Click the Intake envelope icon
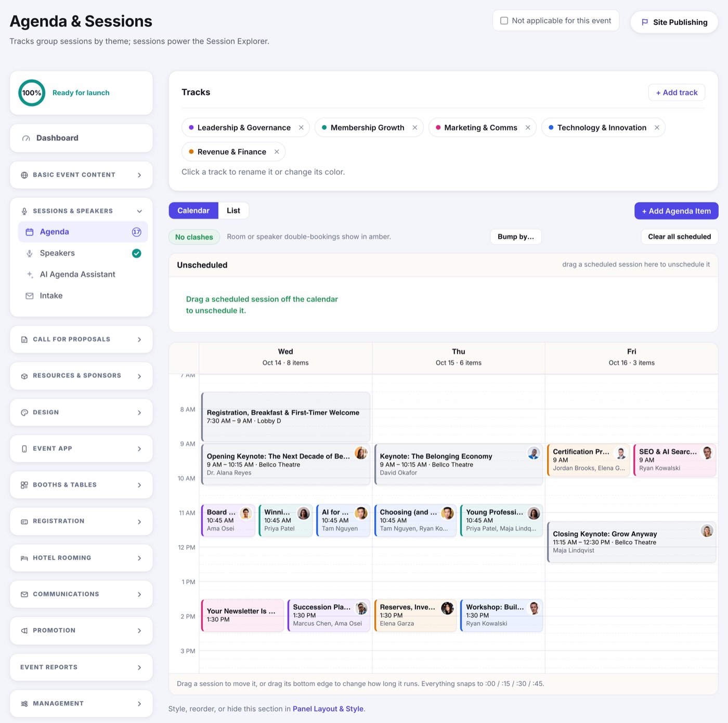The width and height of the screenshot is (728, 723). tap(30, 296)
